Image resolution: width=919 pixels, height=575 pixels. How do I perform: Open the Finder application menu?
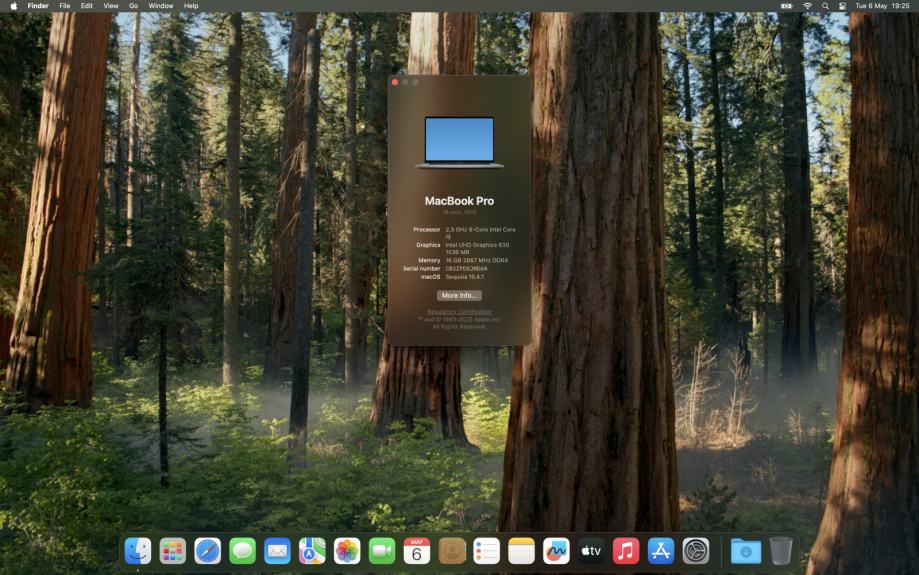click(x=38, y=6)
